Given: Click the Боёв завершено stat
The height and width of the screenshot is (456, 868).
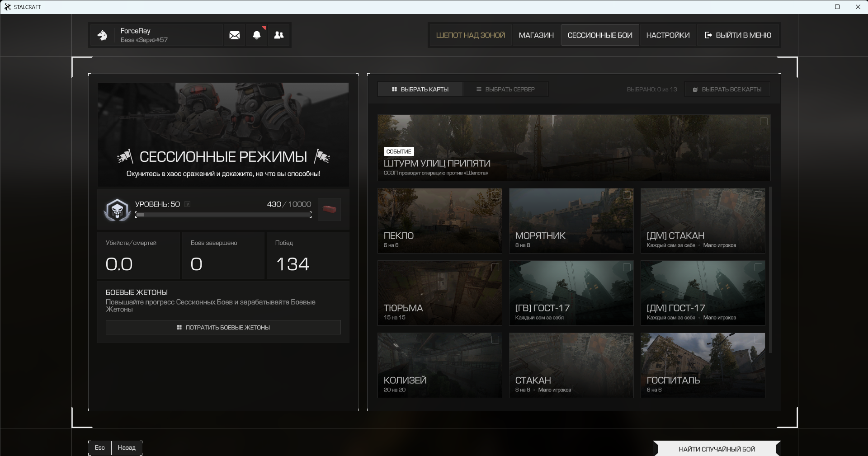Looking at the screenshot, I should (x=223, y=255).
